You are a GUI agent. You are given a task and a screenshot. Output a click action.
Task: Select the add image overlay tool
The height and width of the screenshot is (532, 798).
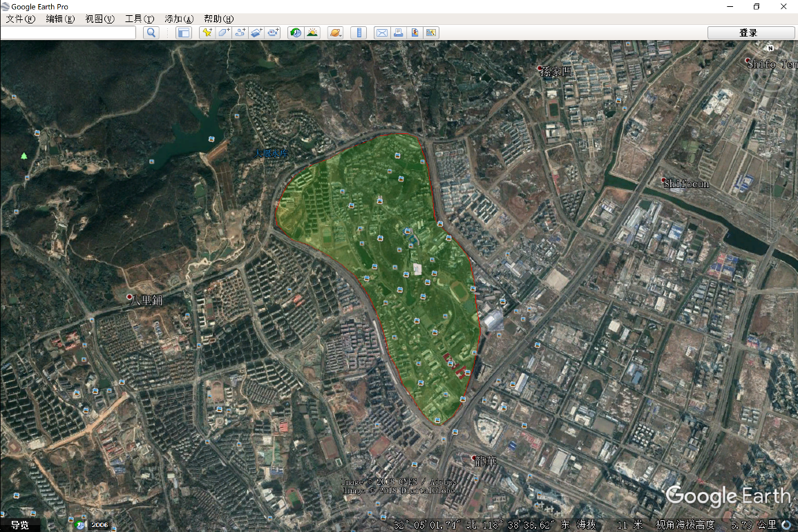256,32
